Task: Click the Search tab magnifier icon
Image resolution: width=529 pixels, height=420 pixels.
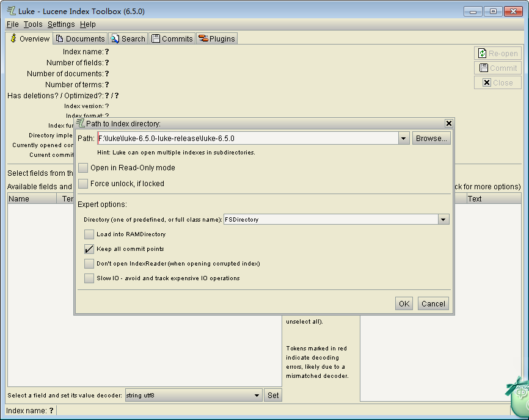Action: [x=115, y=38]
